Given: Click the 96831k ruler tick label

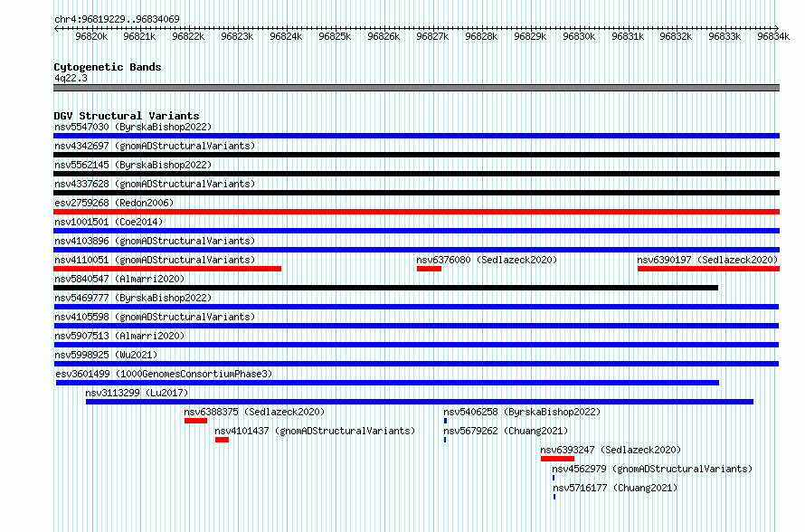Looking at the screenshot, I should pyautogui.click(x=628, y=36).
